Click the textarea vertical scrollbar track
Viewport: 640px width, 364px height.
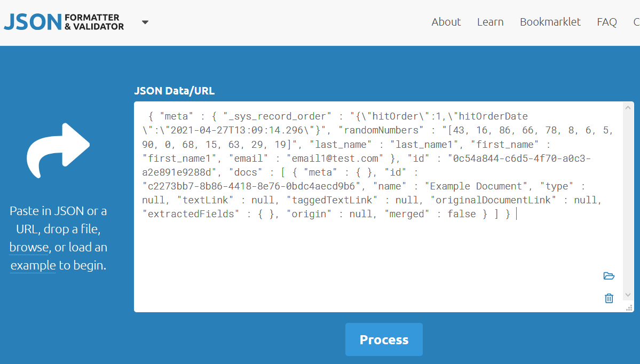[628, 201]
